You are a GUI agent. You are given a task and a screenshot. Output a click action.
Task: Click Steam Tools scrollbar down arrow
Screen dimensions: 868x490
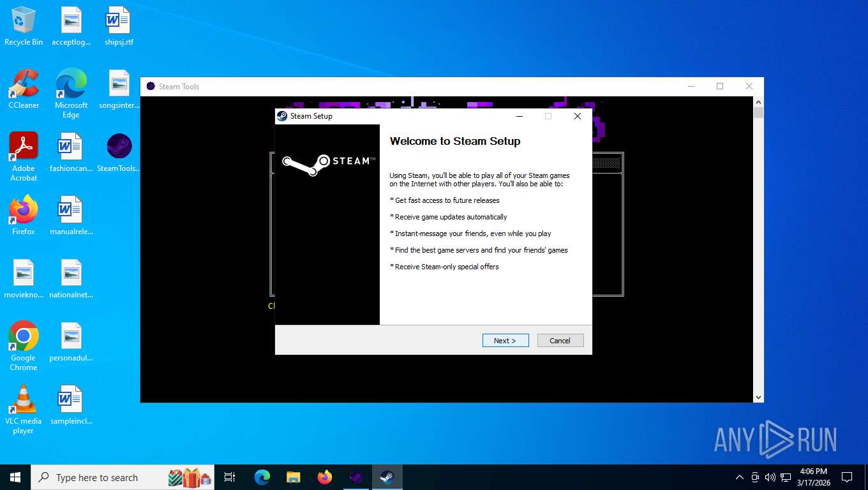point(758,397)
